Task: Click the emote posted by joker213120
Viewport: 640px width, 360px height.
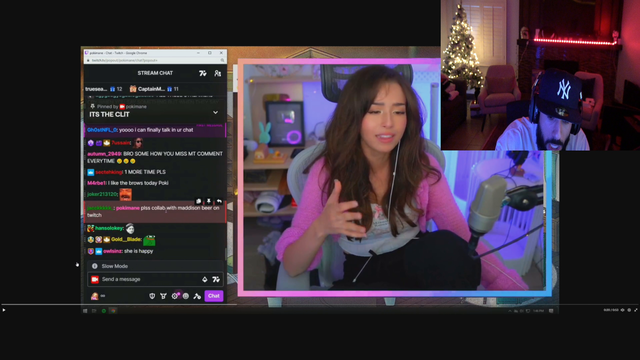Action: tap(125, 194)
